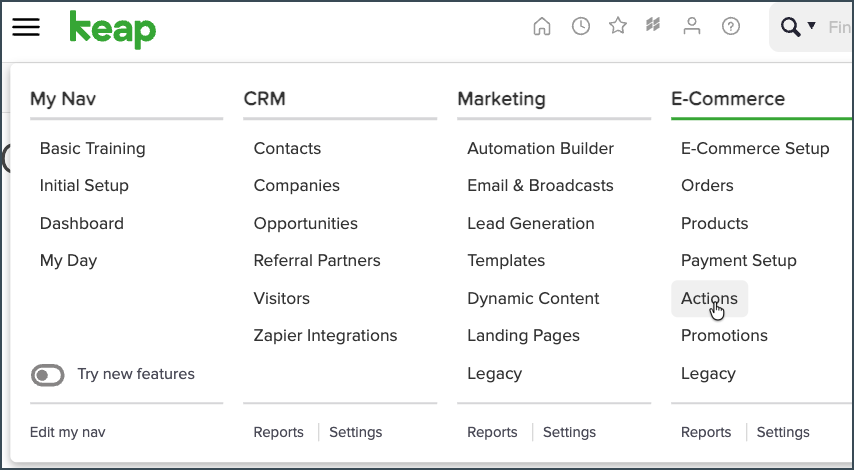Focus the Find search field
This screenshot has width=854, height=470.
[839, 27]
